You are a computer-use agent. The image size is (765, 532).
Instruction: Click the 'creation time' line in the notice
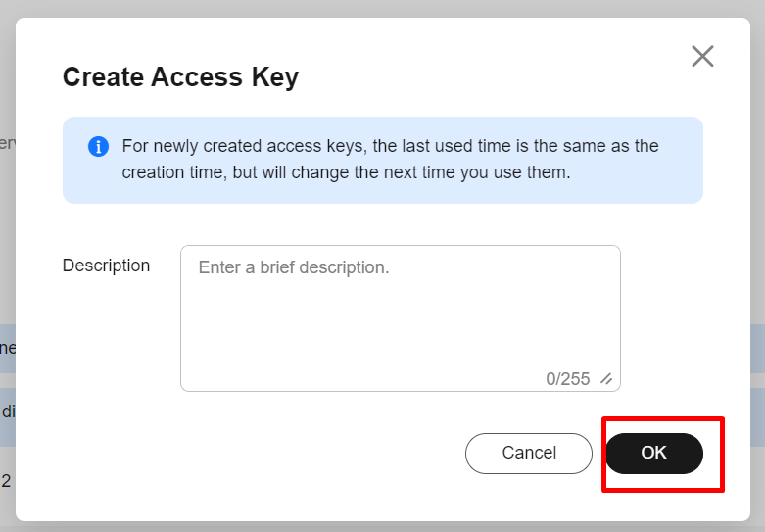346,172
